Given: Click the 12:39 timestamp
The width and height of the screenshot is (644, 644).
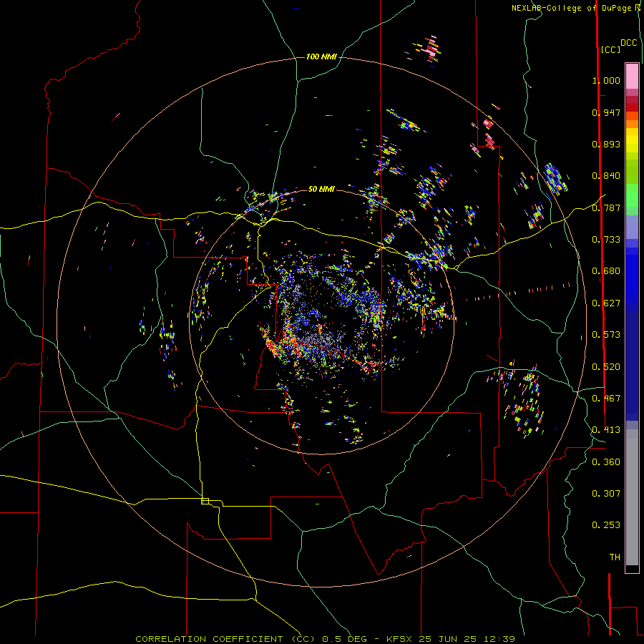Looking at the screenshot, I should [498, 639].
